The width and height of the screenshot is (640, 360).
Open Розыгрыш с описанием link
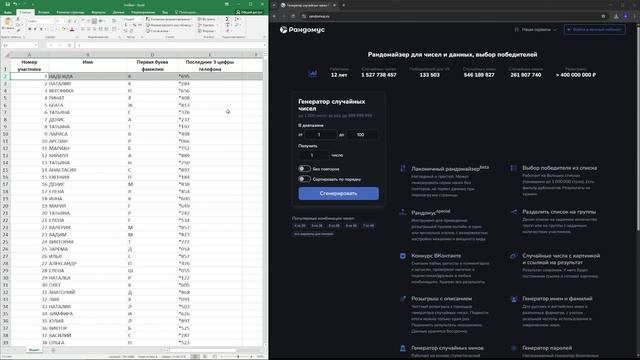[441, 299]
